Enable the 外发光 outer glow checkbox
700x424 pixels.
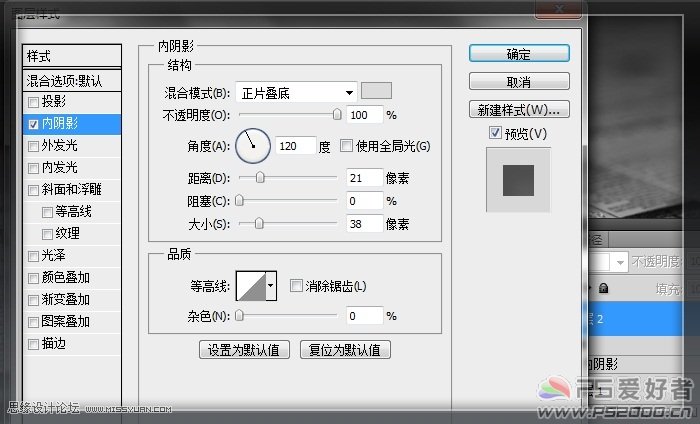pyautogui.click(x=33, y=146)
